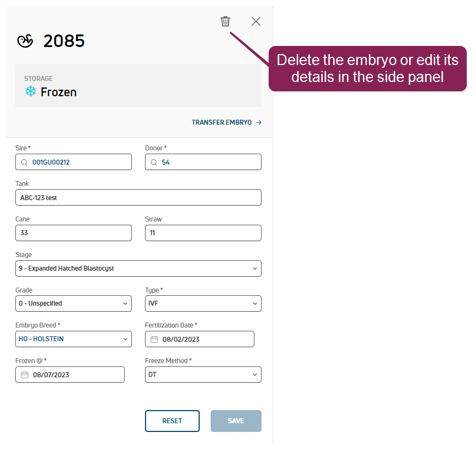Click the SAVE button
The image size is (476, 450).
[x=236, y=421]
